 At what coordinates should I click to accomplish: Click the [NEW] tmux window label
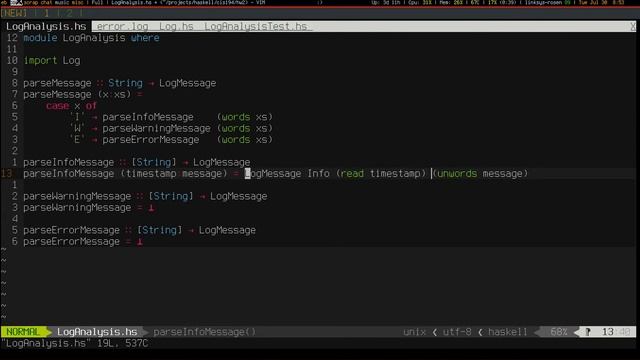coord(14,13)
